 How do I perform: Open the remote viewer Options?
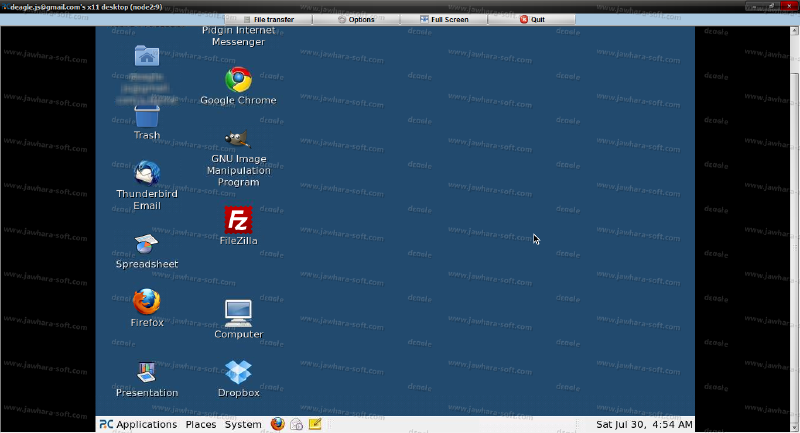click(356, 19)
